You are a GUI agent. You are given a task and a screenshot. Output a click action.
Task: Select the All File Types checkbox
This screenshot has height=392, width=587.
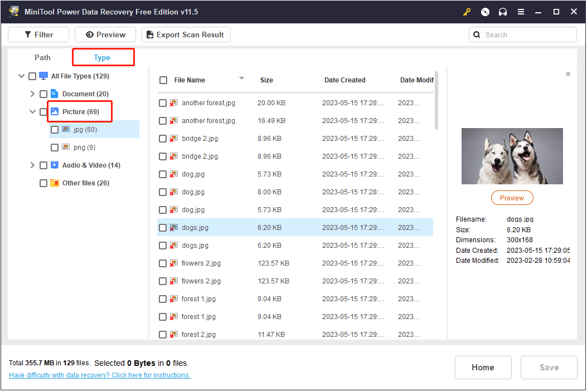32,76
